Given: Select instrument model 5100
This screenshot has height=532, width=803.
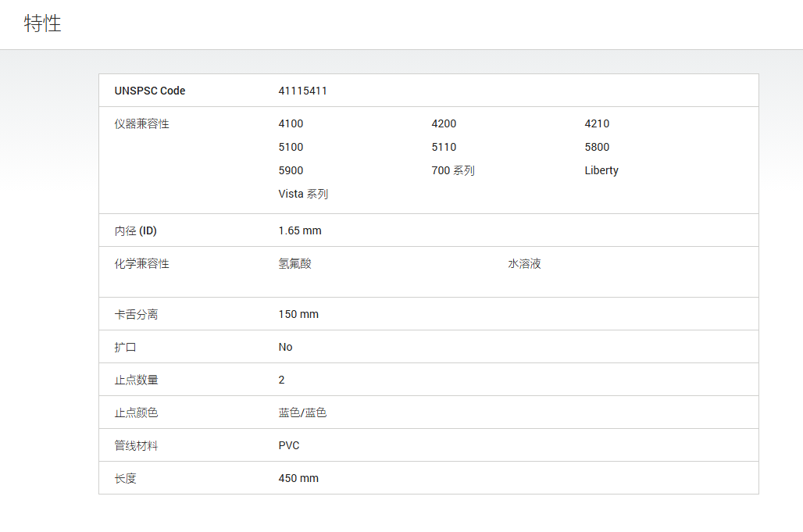Looking at the screenshot, I should coord(291,147).
